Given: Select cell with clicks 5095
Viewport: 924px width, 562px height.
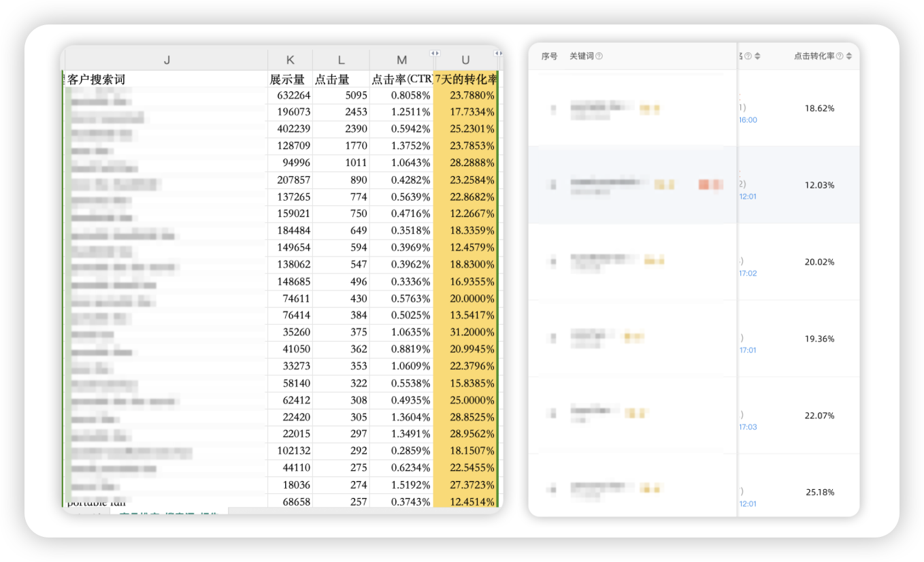Looking at the screenshot, I should (x=341, y=95).
